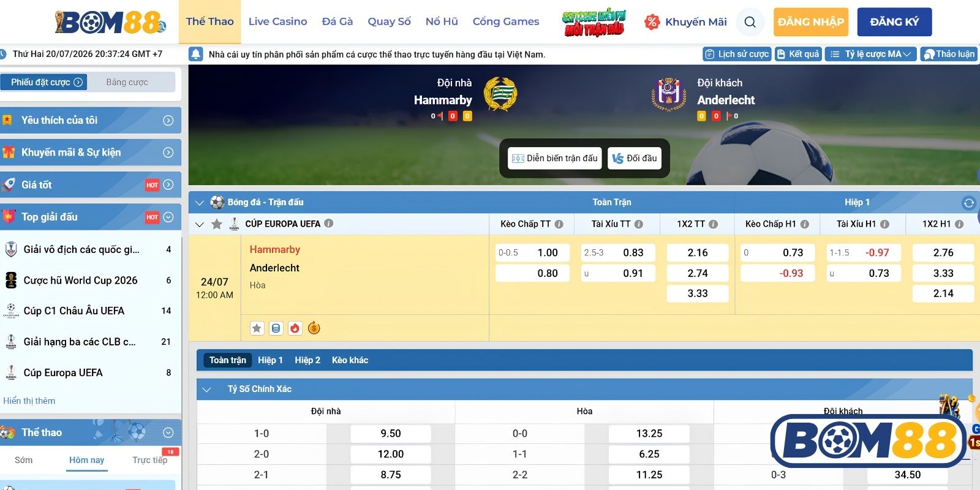The height and width of the screenshot is (490, 980).
Task: Open the Nổ Hũ menu
Action: (442, 21)
